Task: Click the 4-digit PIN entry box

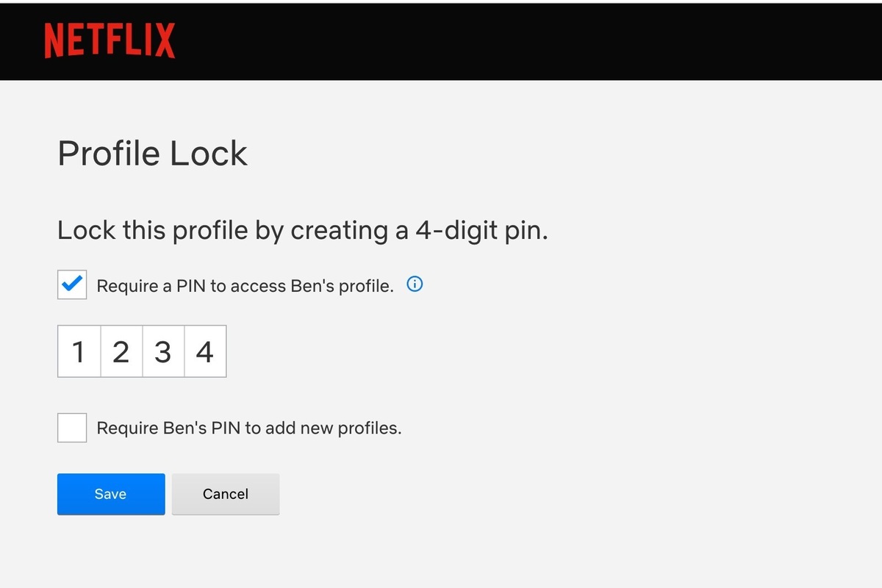Action: tap(141, 351)
